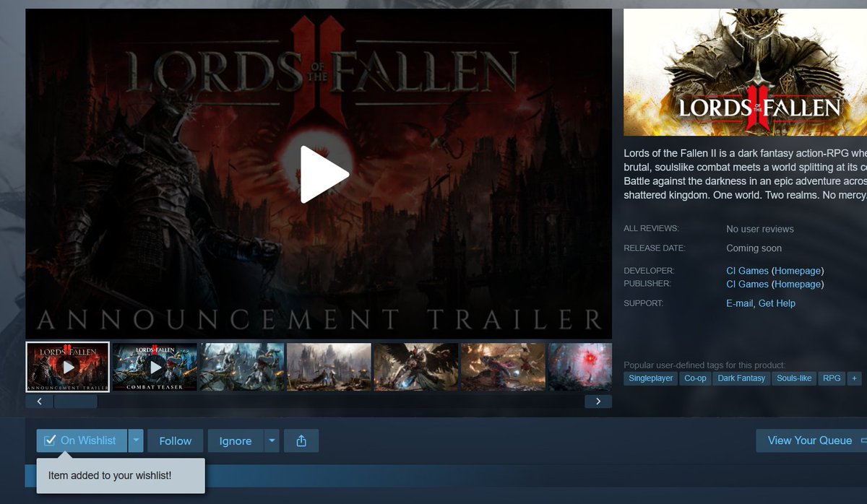Click the Ignore button
Screen dimensions: 867x504
(x=236, y=440)
